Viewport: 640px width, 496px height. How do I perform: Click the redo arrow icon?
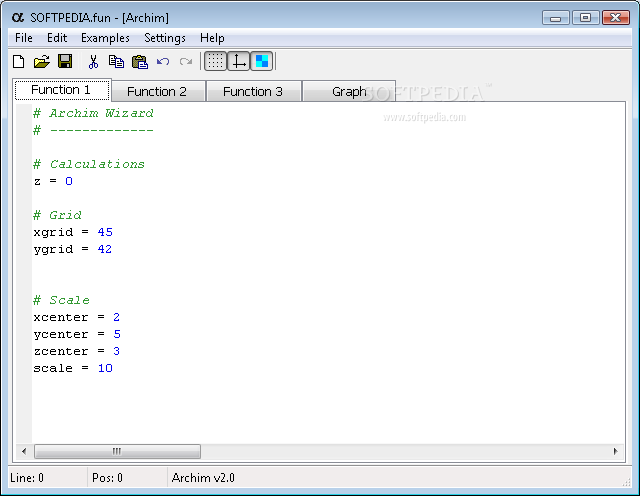click(x=186, y=62)
